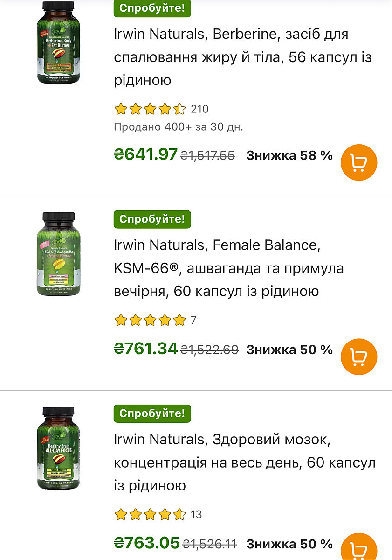The height and width of the screenshot is (560, 392).
Task: View five-star rating of Female Balance
Action: click(150, 320)
